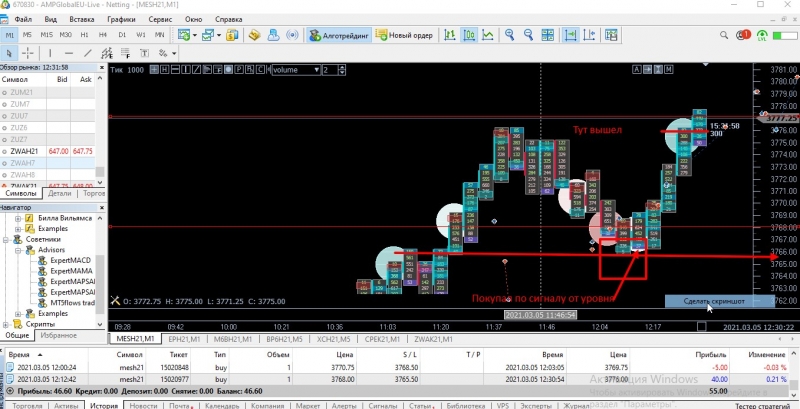The height and width of the screenshot is (409, 800).
Task: Click the 'A' button on chart top
Action: (637, 70)
